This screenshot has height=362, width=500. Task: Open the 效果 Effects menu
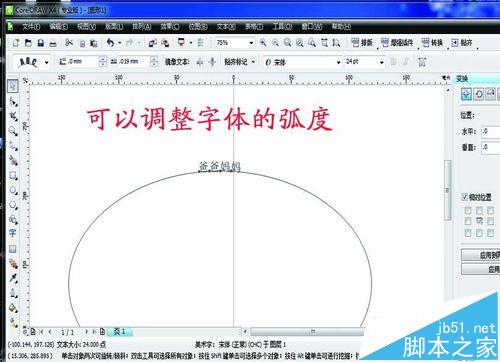170,26
